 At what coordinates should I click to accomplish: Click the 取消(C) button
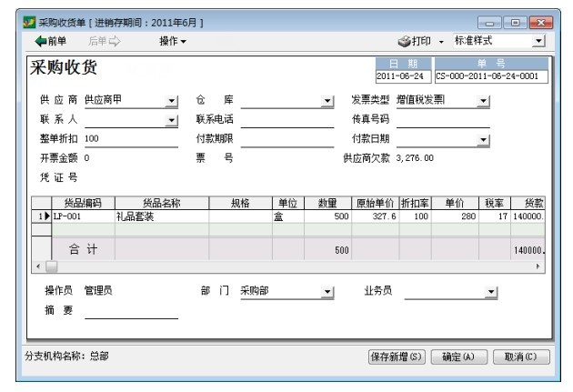click(x=521, y=357)
